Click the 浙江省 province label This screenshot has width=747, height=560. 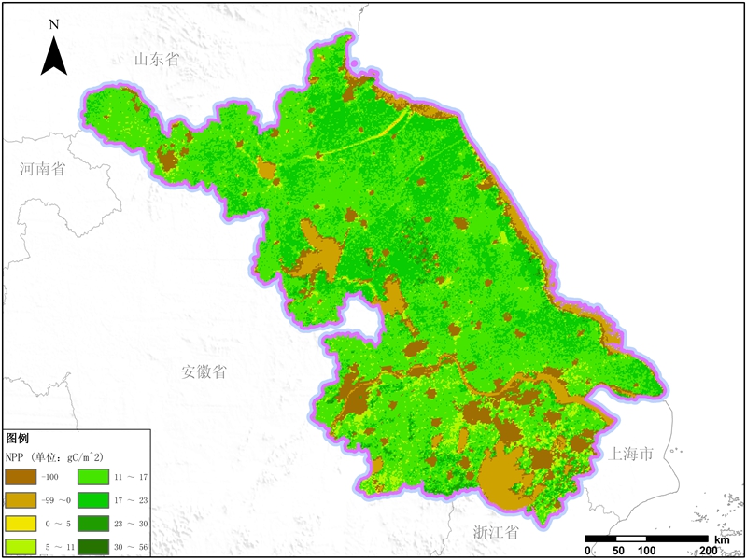tap(496, 532)
